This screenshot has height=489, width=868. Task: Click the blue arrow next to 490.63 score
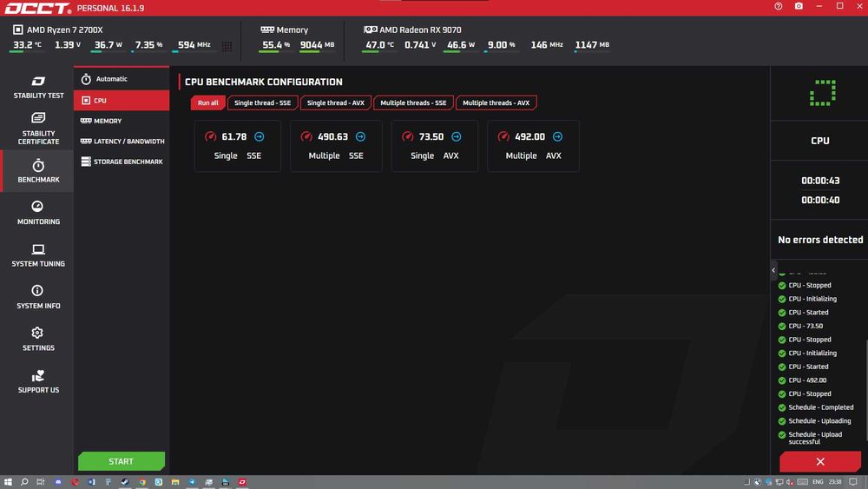coord(360,136)
